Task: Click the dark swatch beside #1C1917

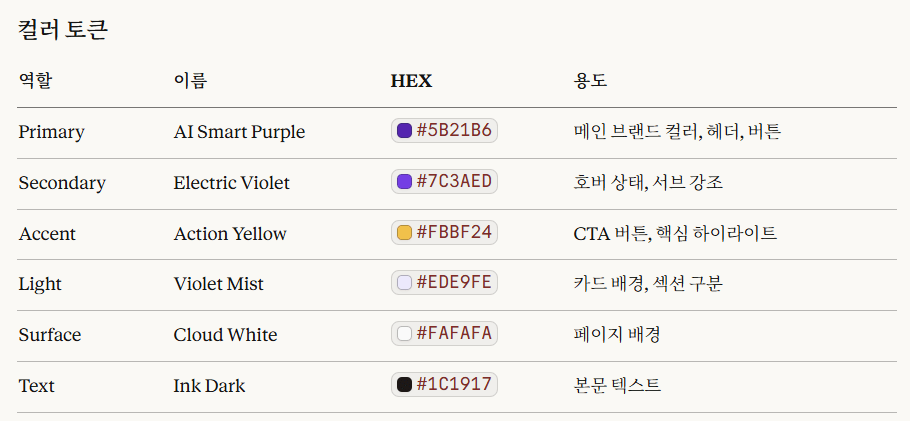Action: 405,385
